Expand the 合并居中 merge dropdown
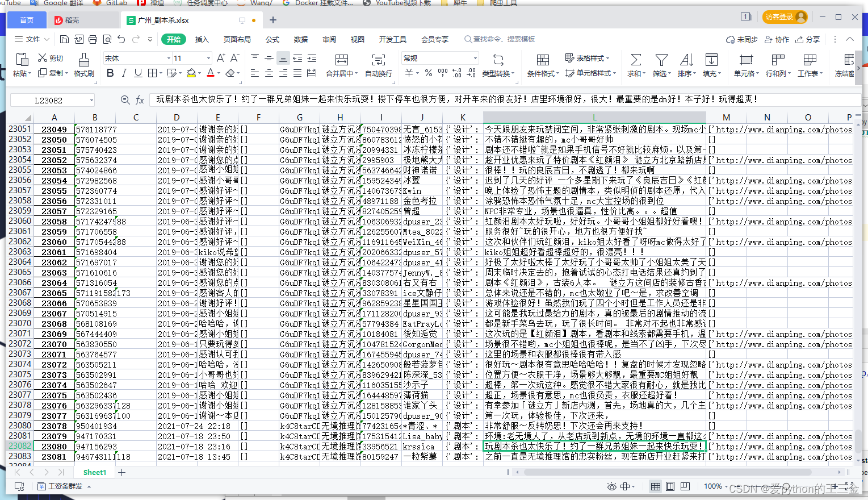Image resolution: width=868 pixels, height=500 pixels. [357, 73]
